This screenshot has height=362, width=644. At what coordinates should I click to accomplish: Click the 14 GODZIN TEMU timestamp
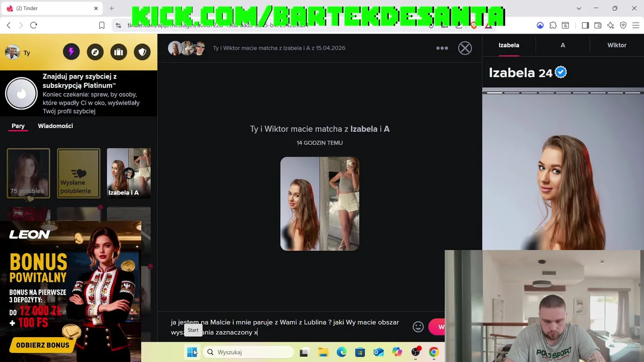(319, 143)
